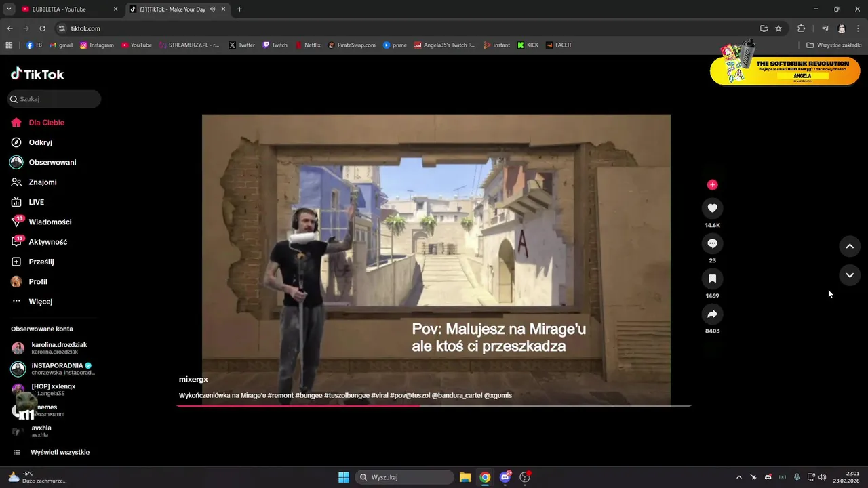
Task: Open mixergx creator profile link
Action: (x=193, y=379)
